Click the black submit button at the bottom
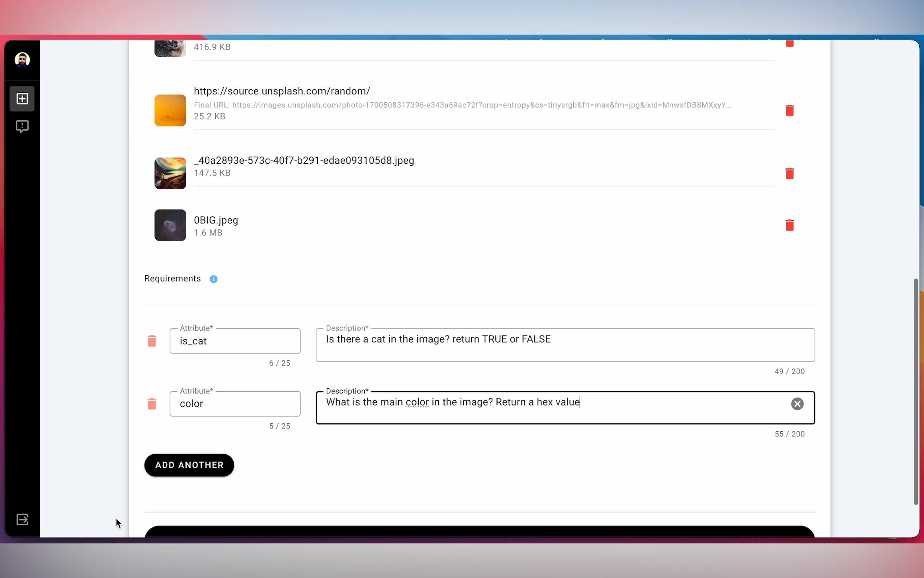This screenshot has height=578, width=924. pos(479,532)
